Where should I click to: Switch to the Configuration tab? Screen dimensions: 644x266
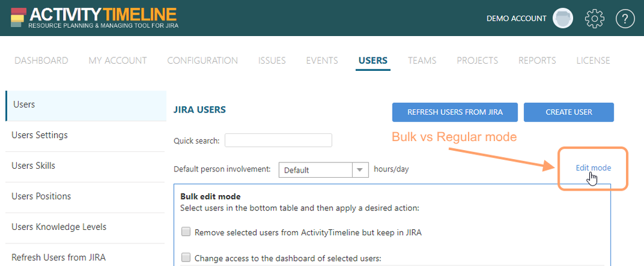202,61
